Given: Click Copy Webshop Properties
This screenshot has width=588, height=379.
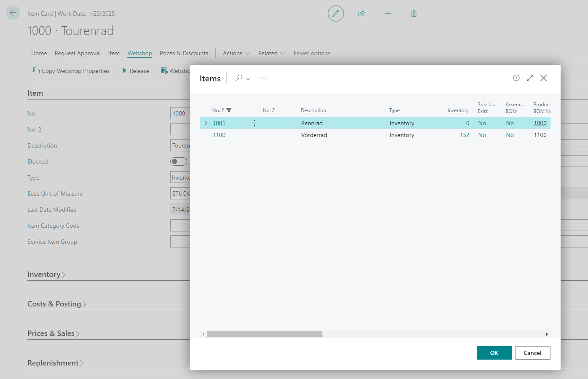Looking at the screenshot, I should (71, 71).
